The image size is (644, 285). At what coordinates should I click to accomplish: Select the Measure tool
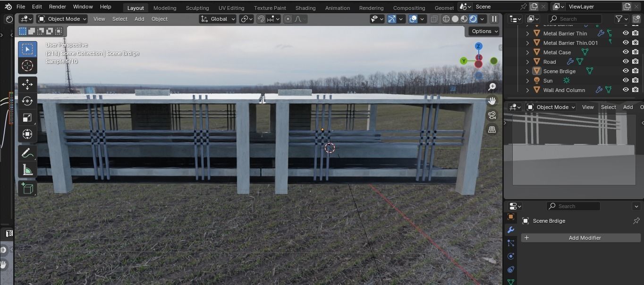27,169
